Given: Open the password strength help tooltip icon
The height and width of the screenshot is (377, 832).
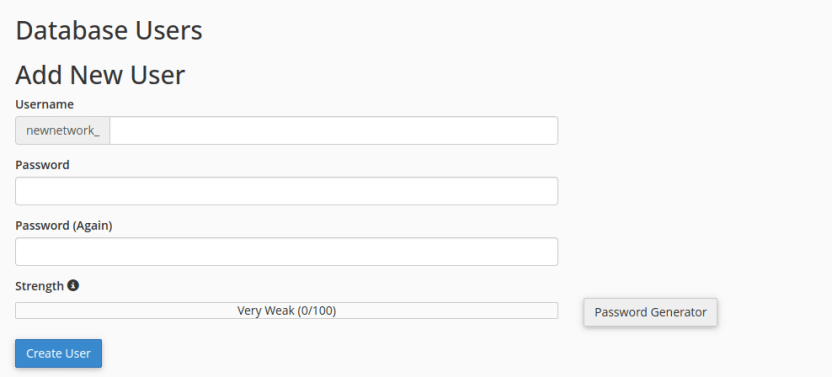Looking at the screenshot, I should [73, 286].
